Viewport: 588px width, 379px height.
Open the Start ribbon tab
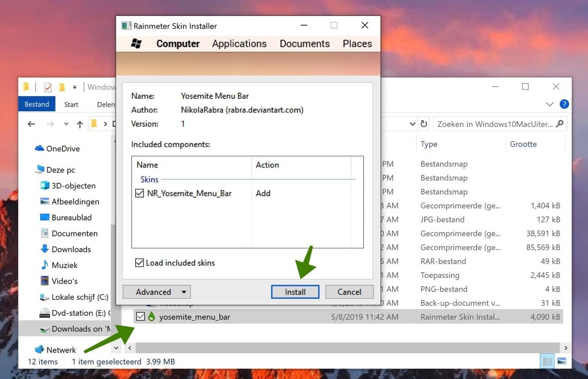(71, 105)
